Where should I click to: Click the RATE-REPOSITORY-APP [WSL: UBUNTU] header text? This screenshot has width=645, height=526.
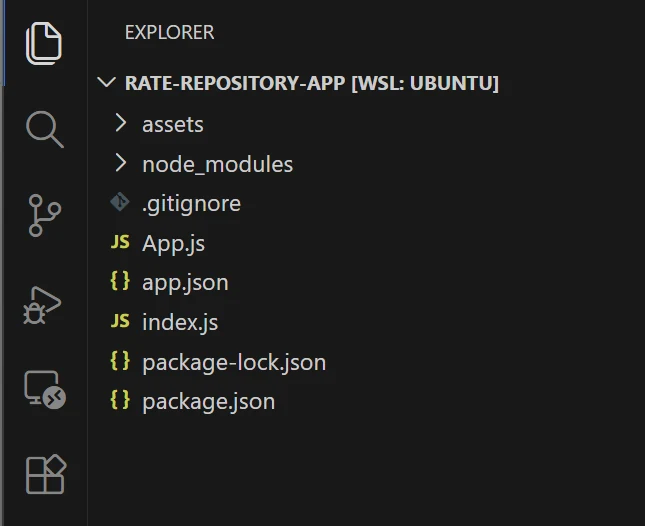[x=312, y=83]
